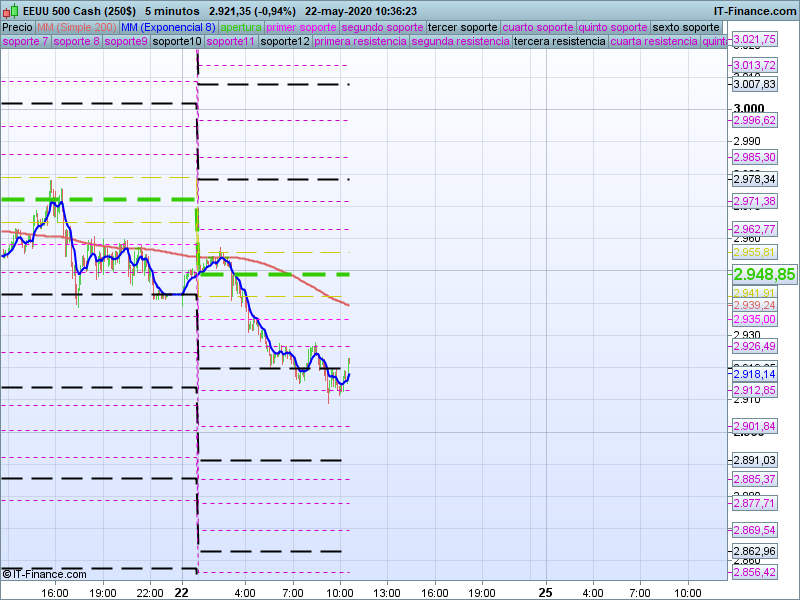Viewport: 800px width, 600px height.
Task: Click the IT-Finance.com link at top right
Action: point(754,10)
